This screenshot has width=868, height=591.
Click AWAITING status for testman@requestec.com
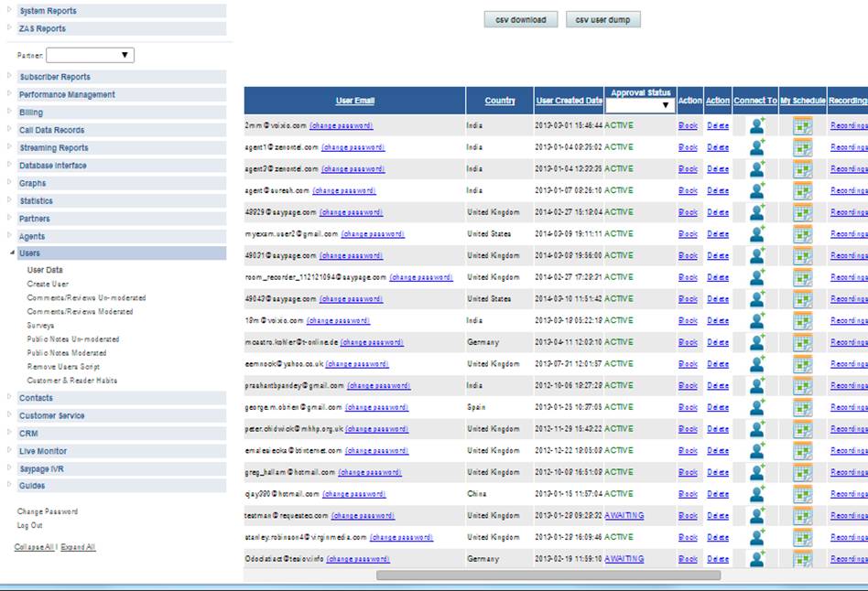(x=624, y=516)
